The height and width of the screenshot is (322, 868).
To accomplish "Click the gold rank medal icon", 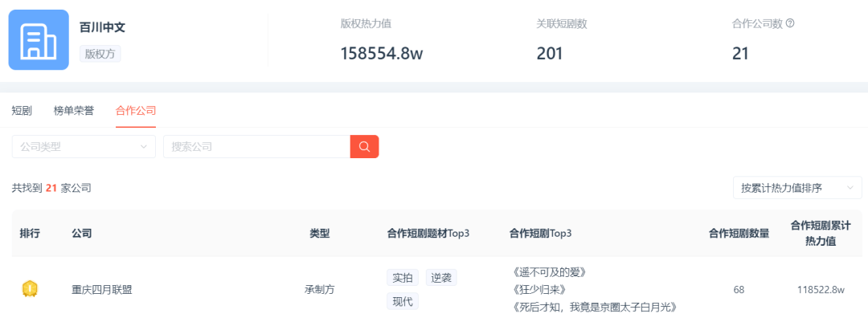I will coord(30,289).
